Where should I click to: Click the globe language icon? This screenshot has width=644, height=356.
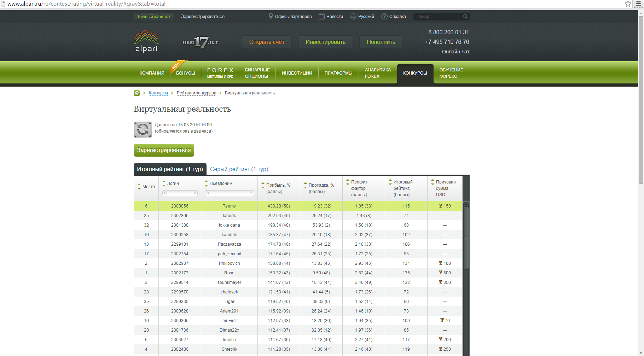(x=353, y=16)
